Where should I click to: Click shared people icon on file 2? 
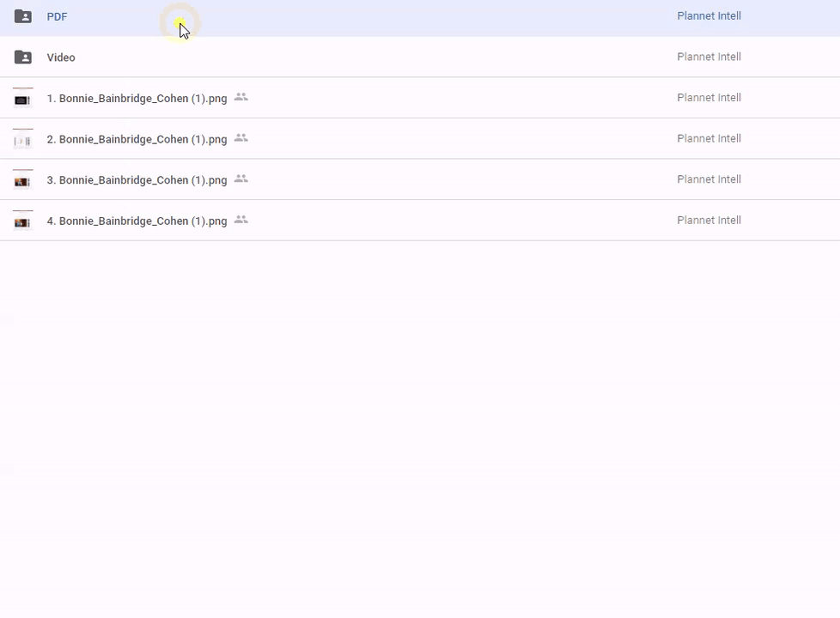point(241,138)
